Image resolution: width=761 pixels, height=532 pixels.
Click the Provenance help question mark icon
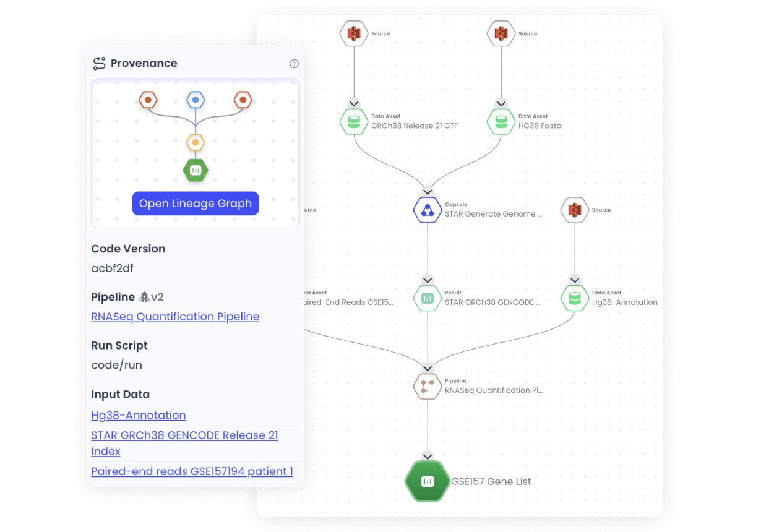(294, 64)
